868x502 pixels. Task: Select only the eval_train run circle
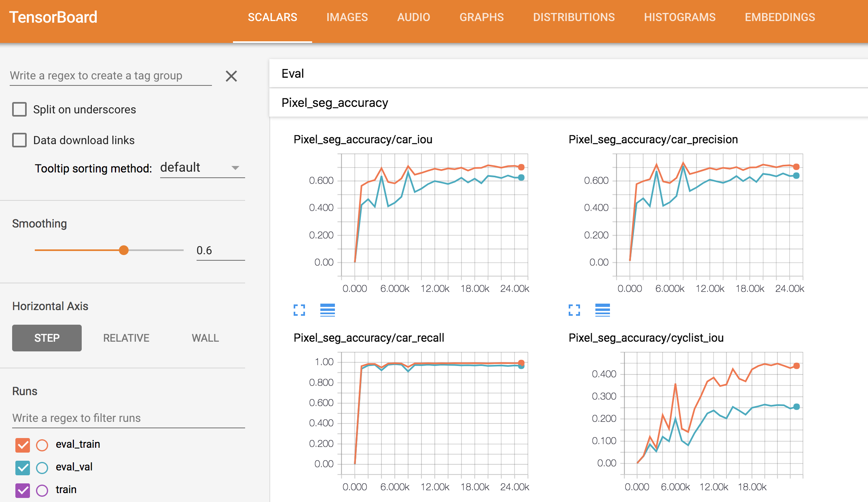click(42, 445)
